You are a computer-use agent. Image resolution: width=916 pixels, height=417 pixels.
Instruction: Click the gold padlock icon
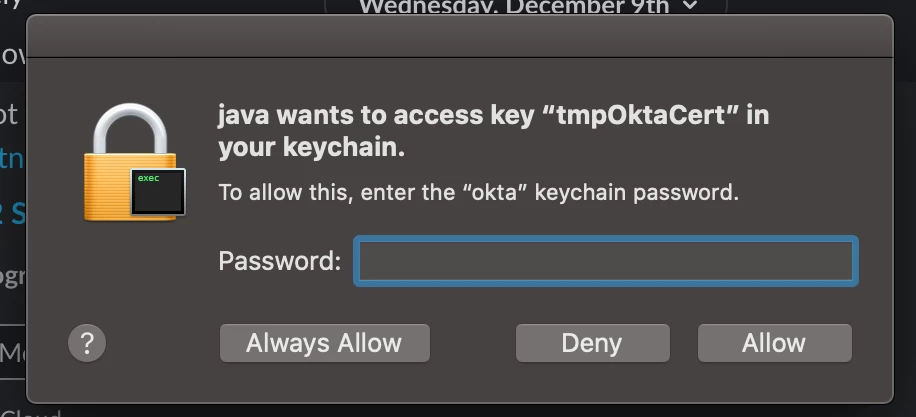click(x=130, y=162)
